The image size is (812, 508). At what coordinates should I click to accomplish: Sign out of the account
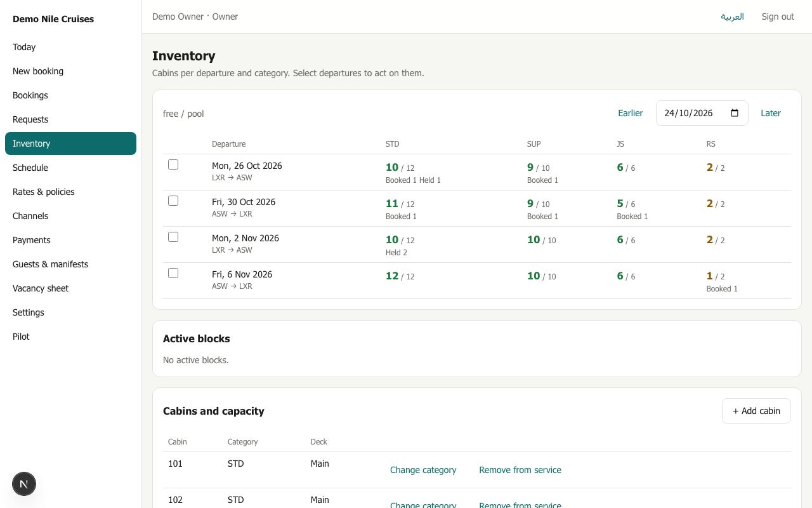coord(778,17)
